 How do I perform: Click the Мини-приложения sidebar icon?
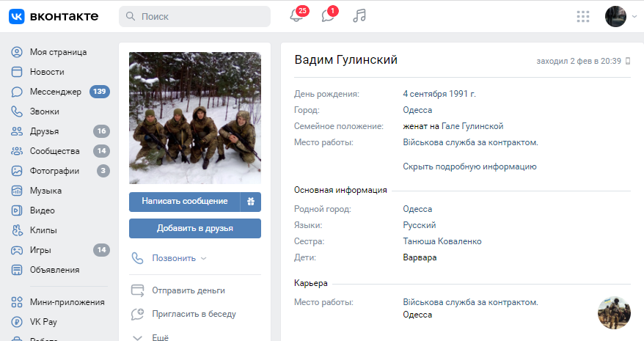coord(17,302)
